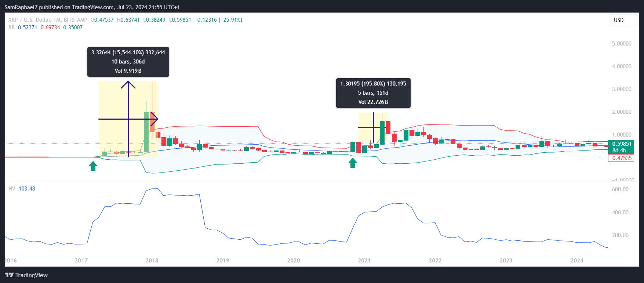Click the HV indicator label

[12, 189]
